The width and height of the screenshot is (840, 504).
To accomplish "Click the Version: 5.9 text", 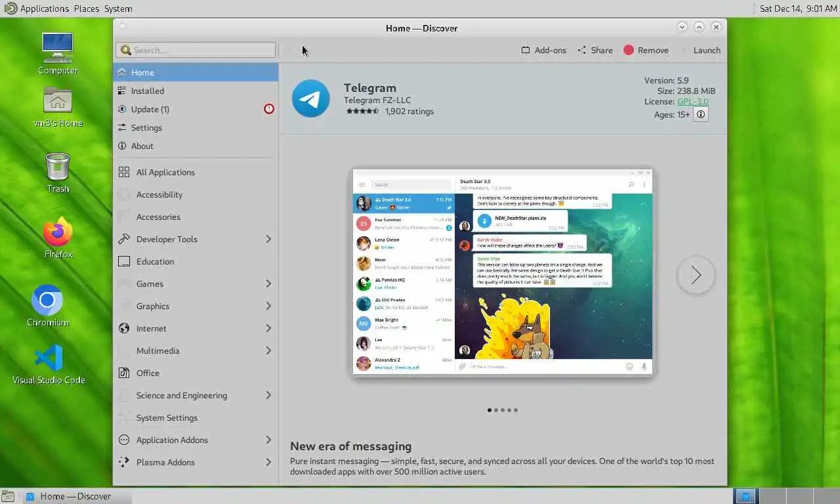I will click(x=666, y=81).
